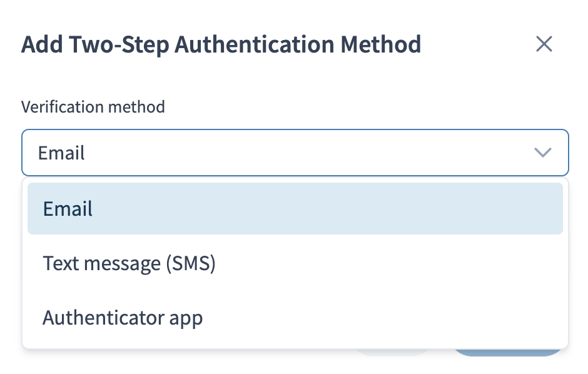Screen dimensions: 588x374
Task: Select SMS as the verification method
Action: [295, 263]
